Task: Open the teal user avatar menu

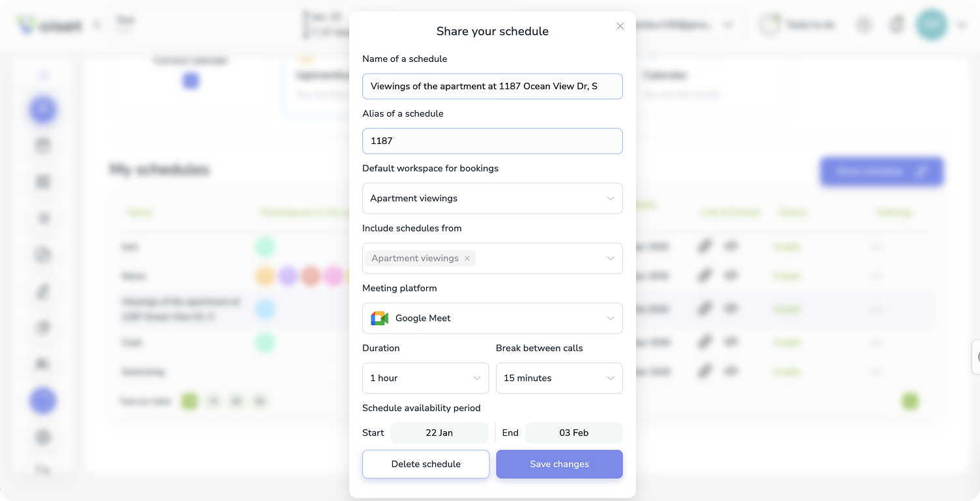Action: (x=932, y=24)
